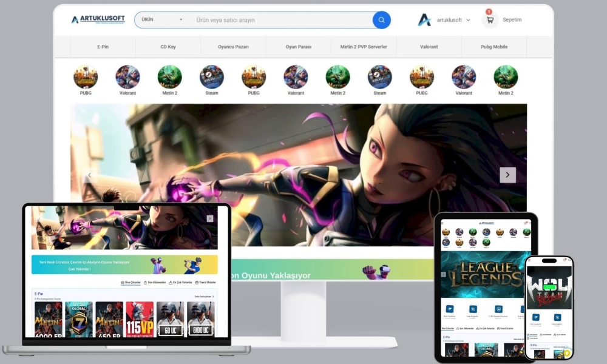Open the hamburger menu on the tablet
Screen dimensions: 607x364
point(443,223)
